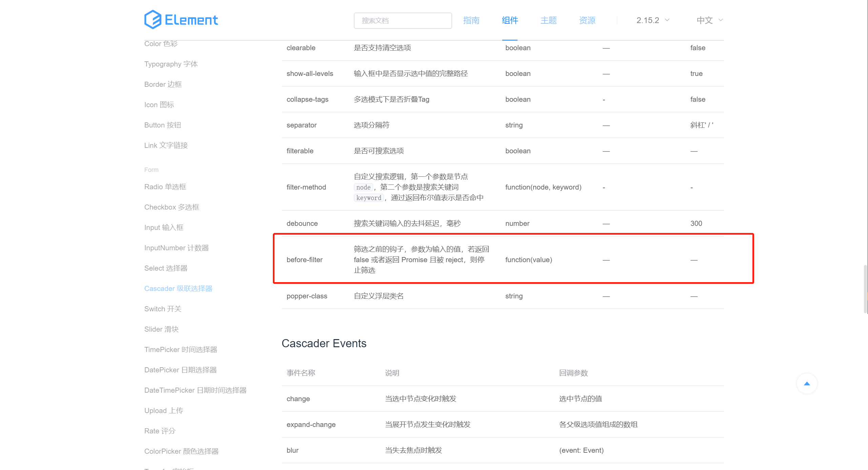Open the Switch 开关 component page

[163, 309]
